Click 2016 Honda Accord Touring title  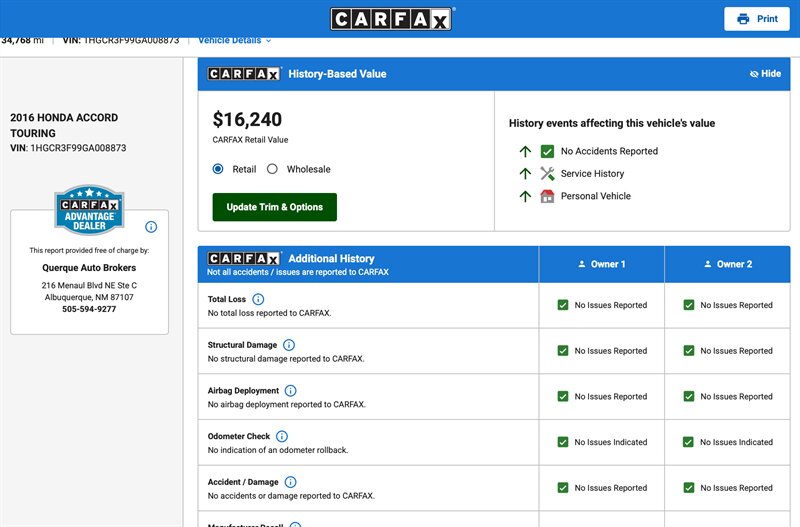[x=64, y=126]
